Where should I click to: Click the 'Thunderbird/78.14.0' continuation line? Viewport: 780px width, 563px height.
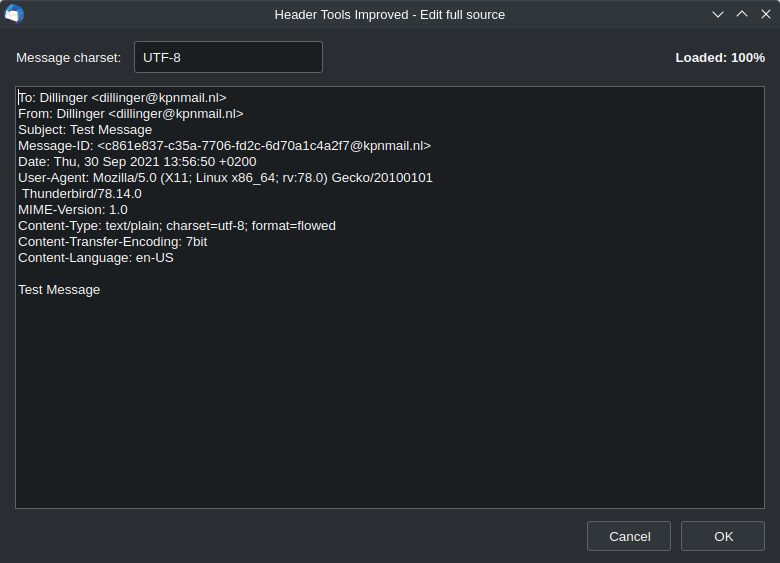(x=82, y=194)
